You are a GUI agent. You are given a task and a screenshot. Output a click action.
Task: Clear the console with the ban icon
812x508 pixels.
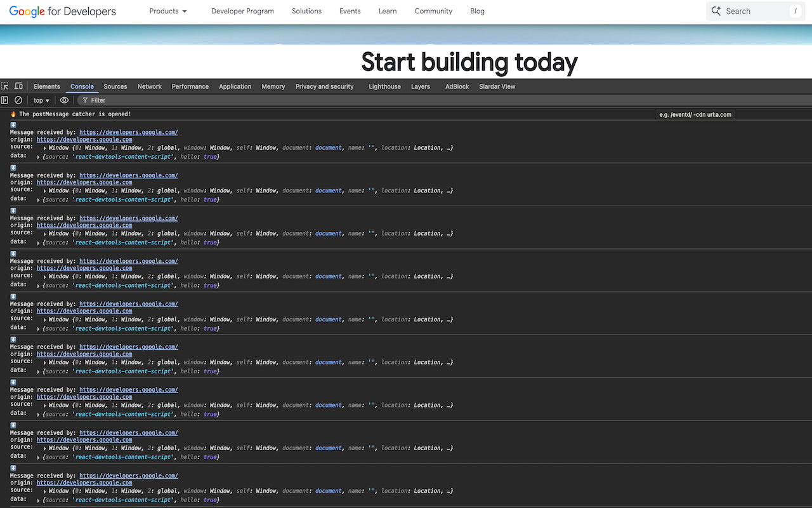[x=18, y=100]
